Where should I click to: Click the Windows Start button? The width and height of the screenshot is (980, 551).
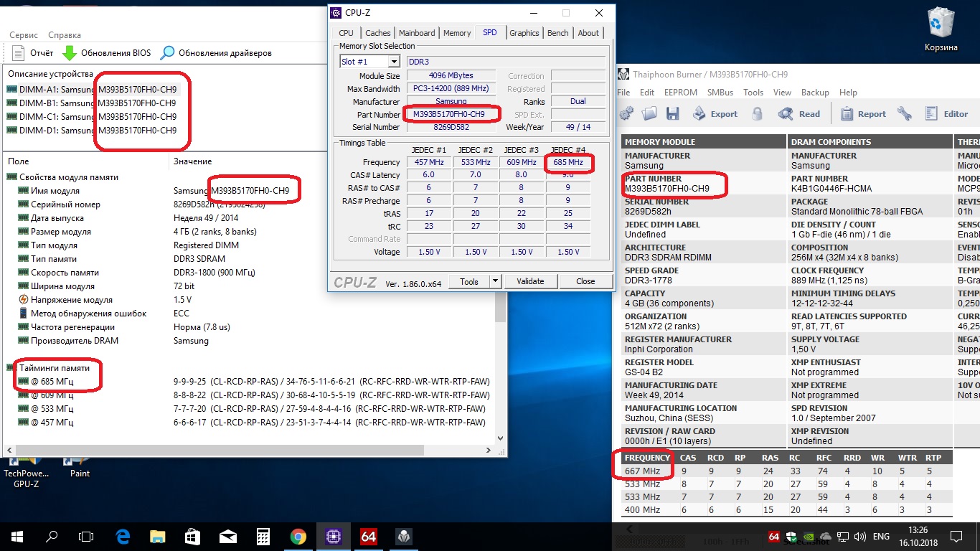pyautogui.click(x=17, y=537)
